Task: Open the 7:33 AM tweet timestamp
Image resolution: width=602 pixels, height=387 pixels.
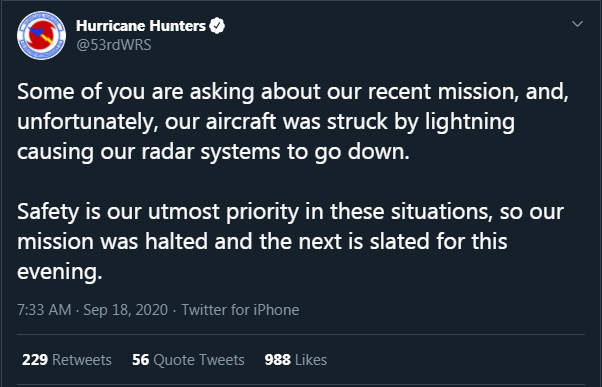Action: coord(44,310)
